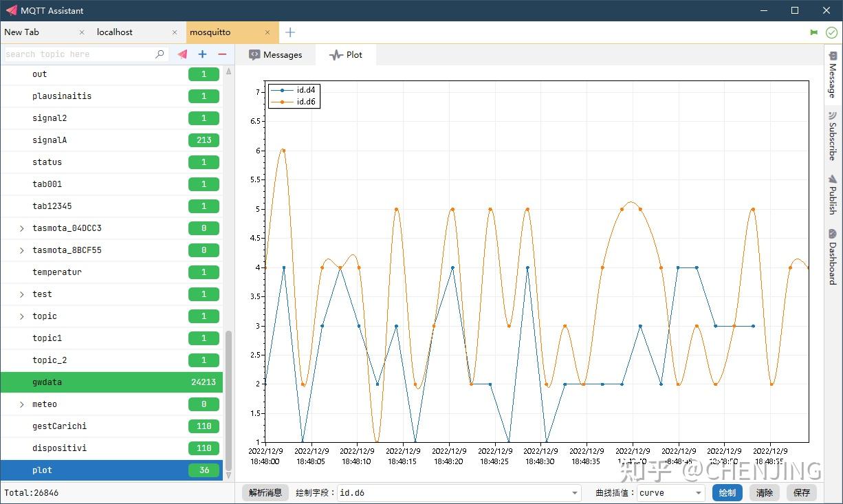Image resolution: width=843 pixels, height=504 pixels.
Task: Toggle the flag marker icon in the tab bar
Action: 814,32
